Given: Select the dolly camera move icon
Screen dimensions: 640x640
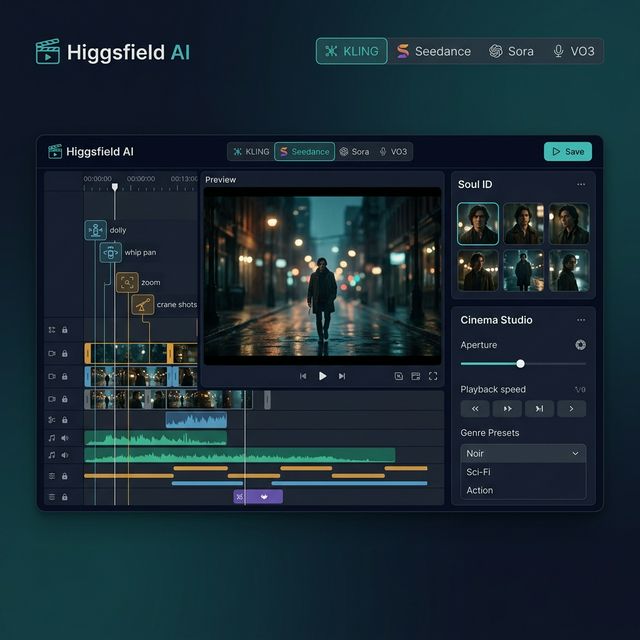Looking at the screenshot, I should 95,230.
